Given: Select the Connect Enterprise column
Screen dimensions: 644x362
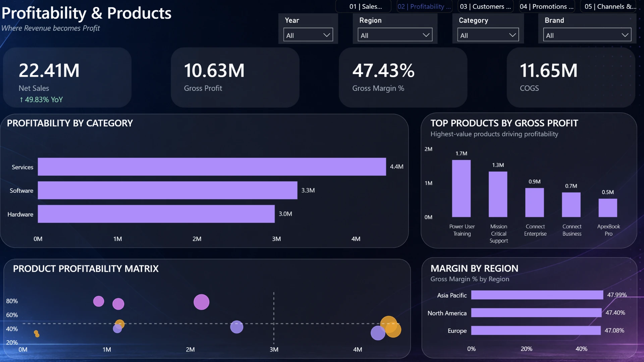Looking at the screenshot, I should click(535, 203).
